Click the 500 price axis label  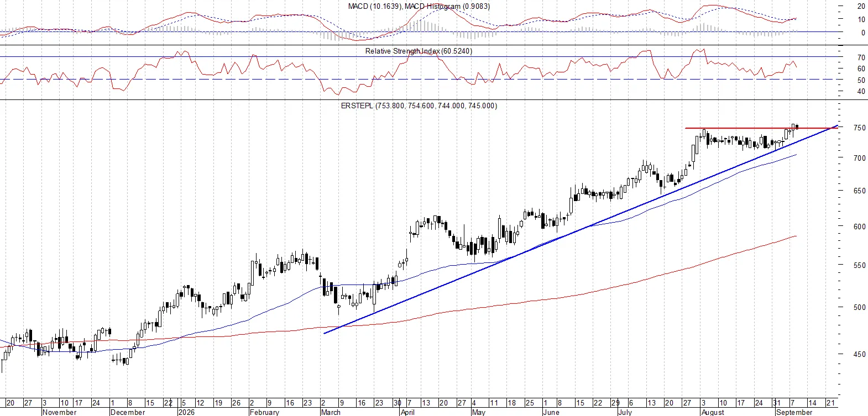coord(859,307)
